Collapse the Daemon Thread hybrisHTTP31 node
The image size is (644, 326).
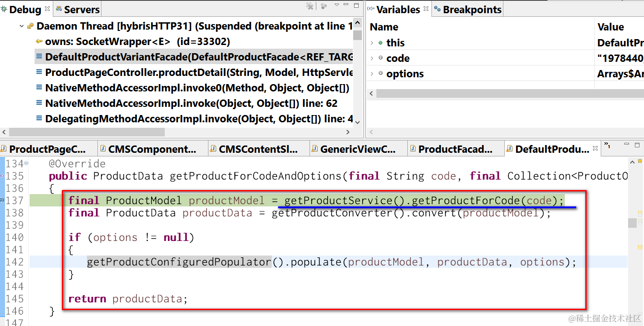(x=21, y=26)
